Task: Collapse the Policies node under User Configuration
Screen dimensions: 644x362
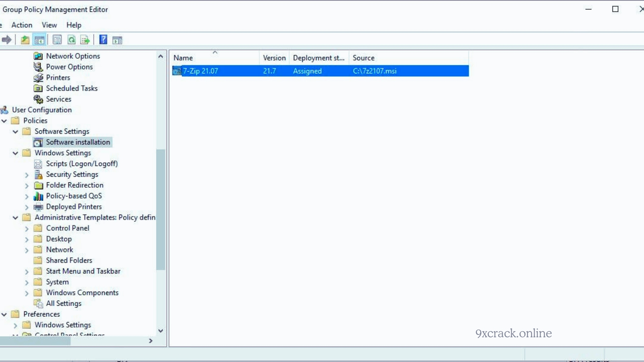Action: tap(4, 121)
